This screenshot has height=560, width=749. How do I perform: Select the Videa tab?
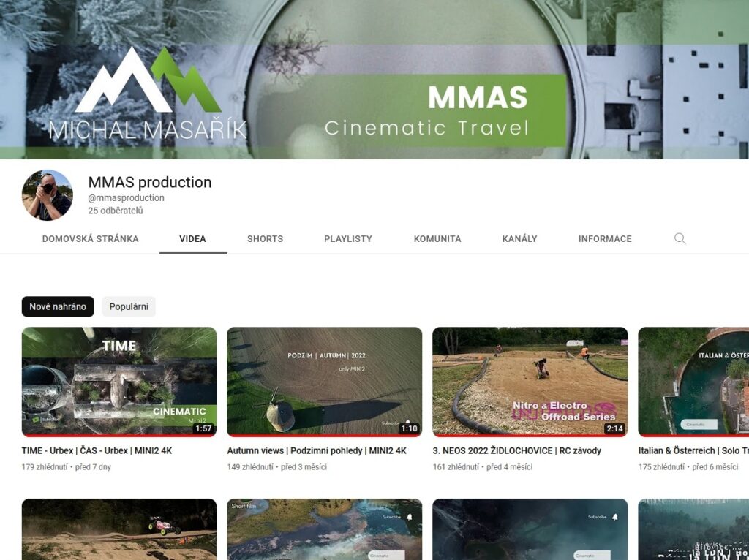click(193, 238)
